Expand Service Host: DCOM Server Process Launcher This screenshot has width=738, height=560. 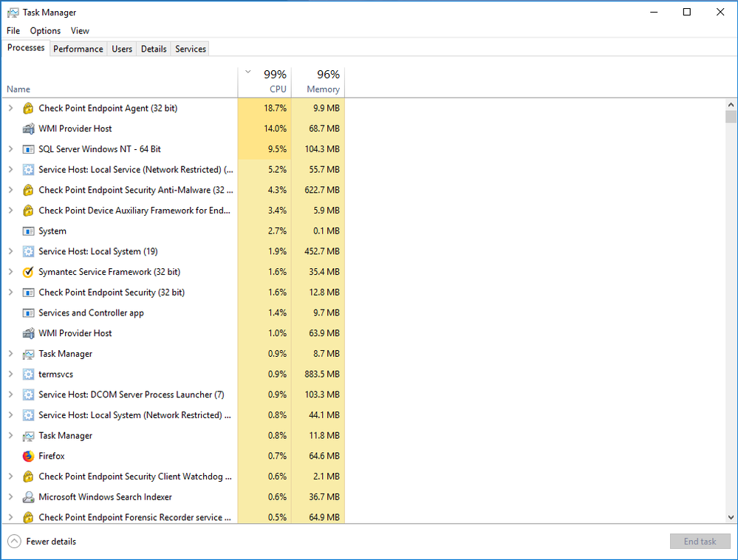coord(11,395)
